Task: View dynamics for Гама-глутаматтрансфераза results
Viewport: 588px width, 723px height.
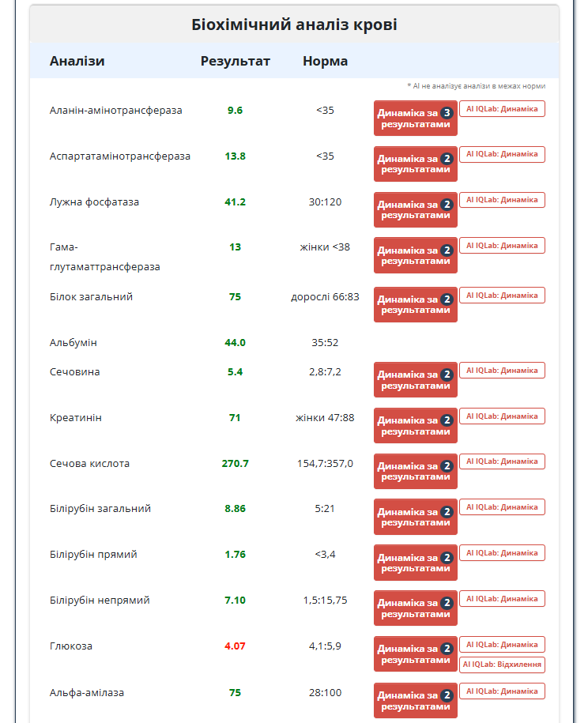Action: (x=415, y=255)
